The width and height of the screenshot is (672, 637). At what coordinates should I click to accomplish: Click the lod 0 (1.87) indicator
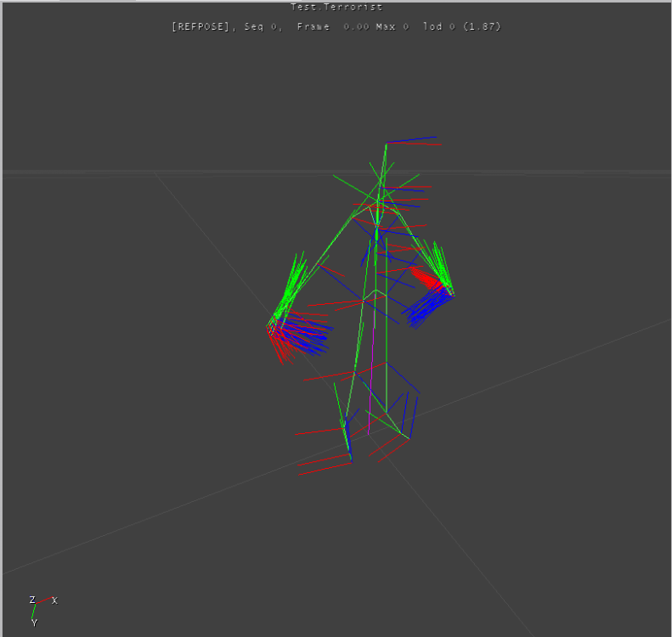point(462,27)
